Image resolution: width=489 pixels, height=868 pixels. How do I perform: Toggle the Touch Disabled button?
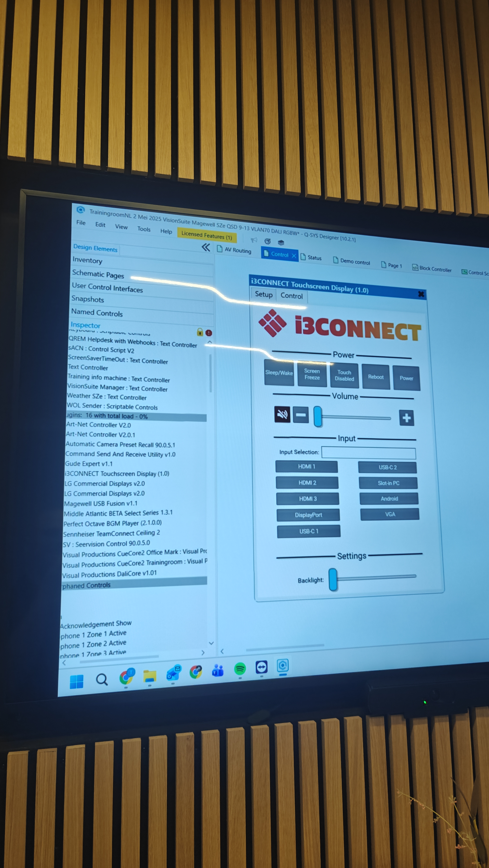[x=344, y=376]
